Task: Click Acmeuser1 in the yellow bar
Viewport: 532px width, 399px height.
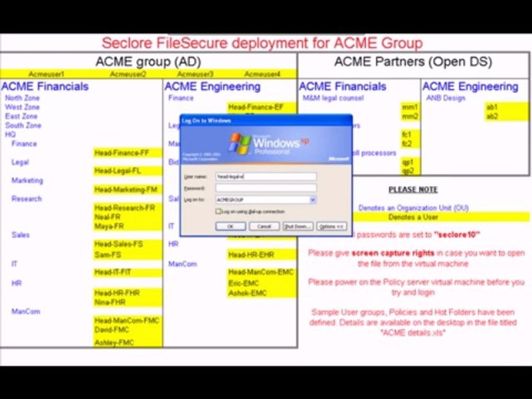Action: pyautogui.click(x=46, y=74)
